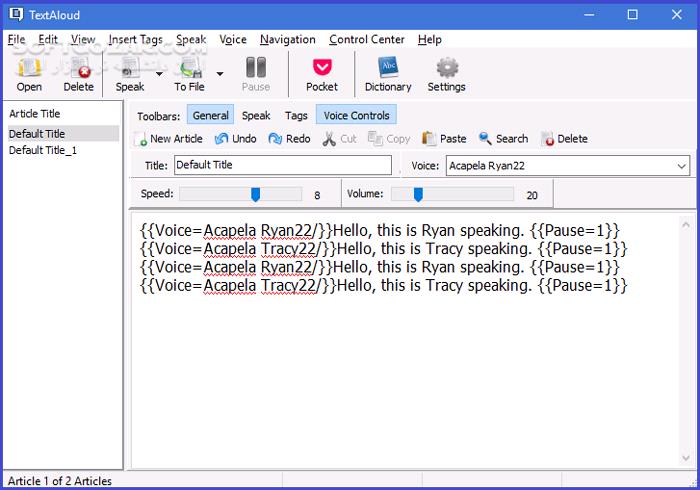Expand the Speak button dropdown arrow
Image resolution: width=700 pixels, height=490 pixels.
click(x=159, y=74)
